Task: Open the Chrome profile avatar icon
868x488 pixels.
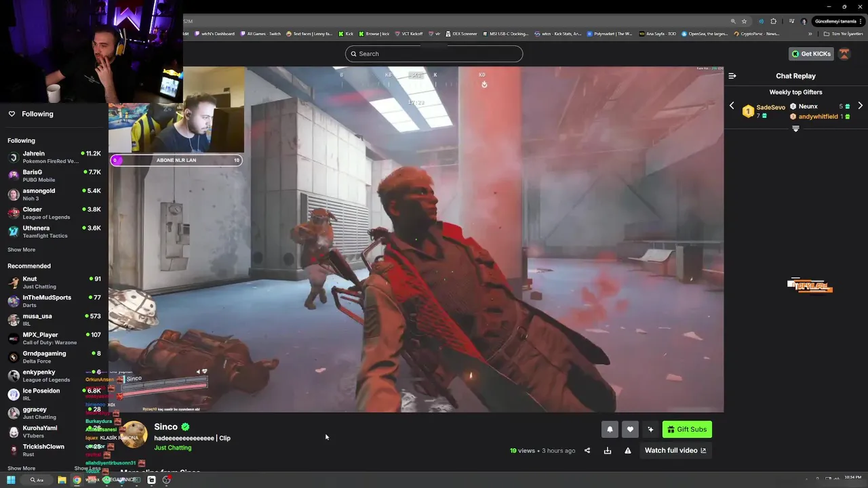Action: (x=804, y=21)
